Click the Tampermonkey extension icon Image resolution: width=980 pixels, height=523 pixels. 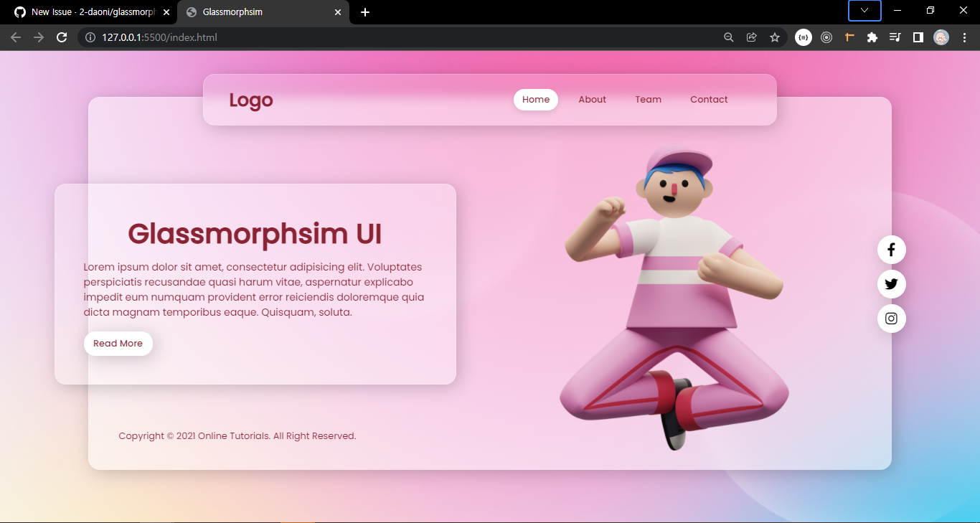849,37
